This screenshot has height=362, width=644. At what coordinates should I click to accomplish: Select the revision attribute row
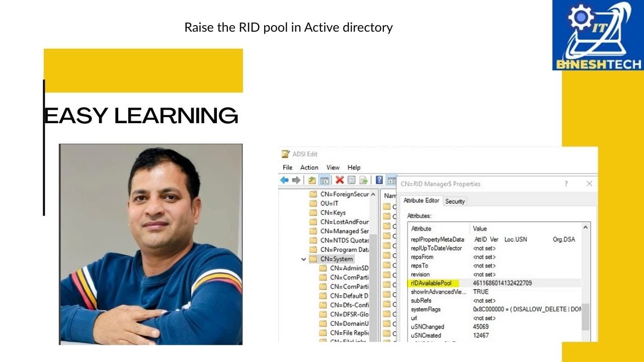pos(495,275)
